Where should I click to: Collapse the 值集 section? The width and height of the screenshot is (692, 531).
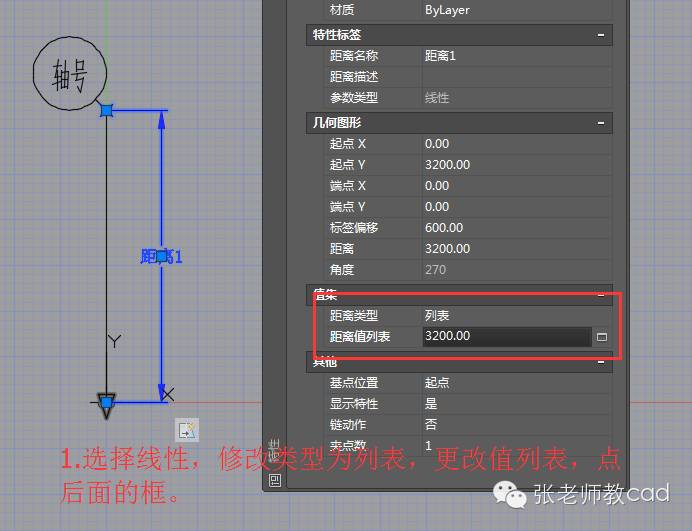pyautogui.click(x=601, y=295)
